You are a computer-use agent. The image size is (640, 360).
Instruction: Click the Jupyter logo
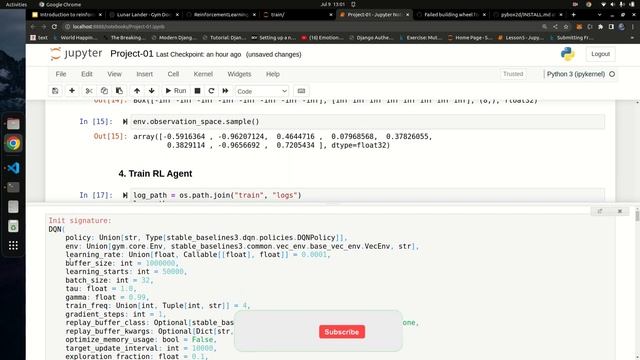(76, 54)
